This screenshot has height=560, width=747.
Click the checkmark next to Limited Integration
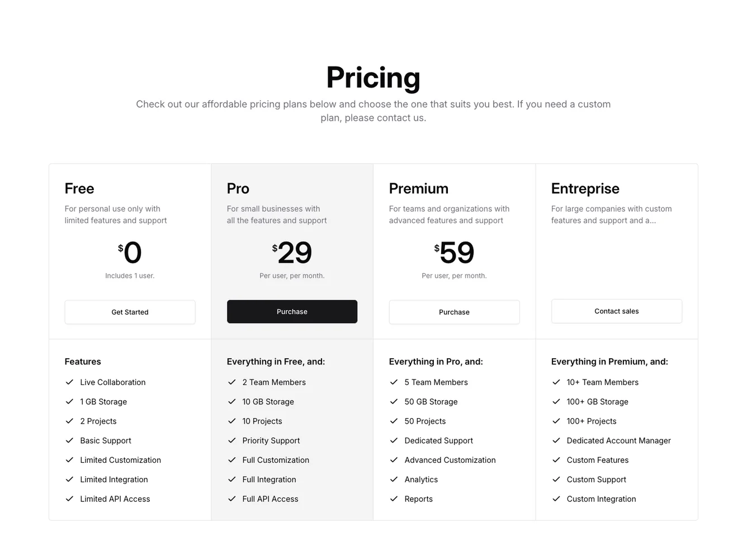(69, 480)
